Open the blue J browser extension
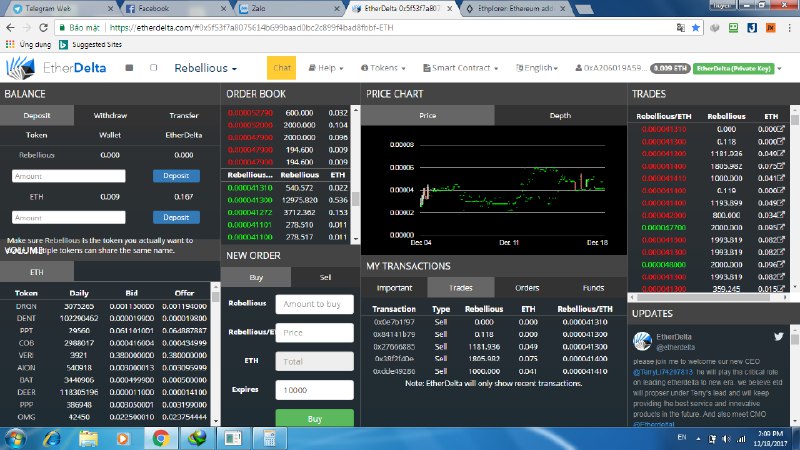The height and width of the screenshot is (450, 800). click(x=752, y=28)
